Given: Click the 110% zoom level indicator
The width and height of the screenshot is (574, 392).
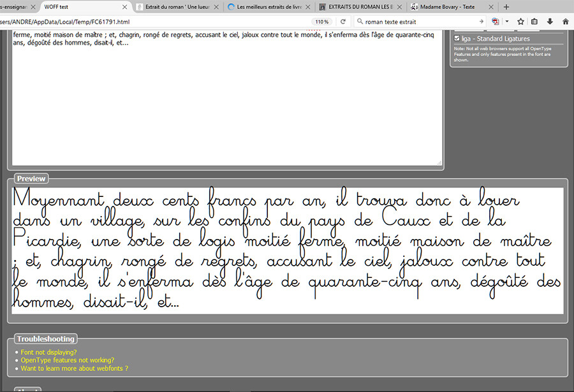Looking at the screenshot, I should click(x=321, y=22).
